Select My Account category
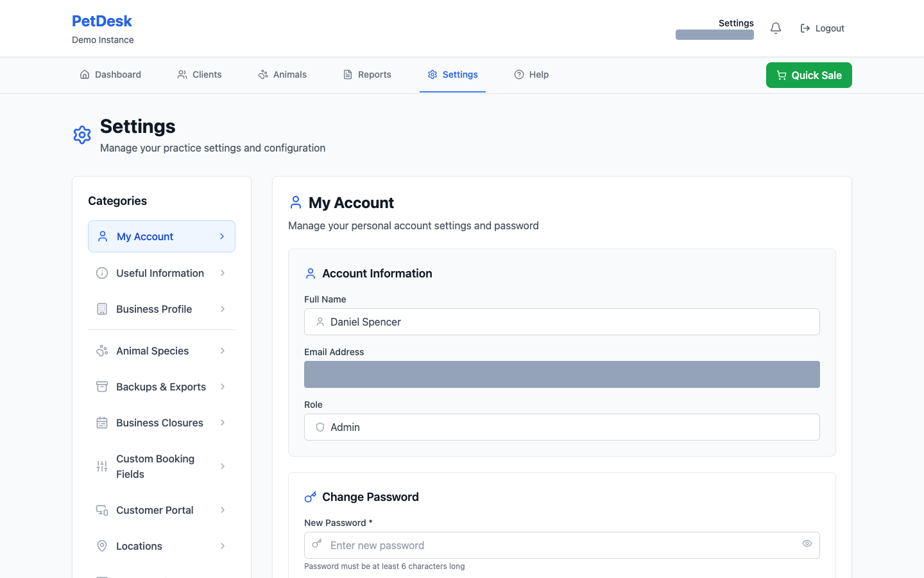924x578 pixels. 162,236
